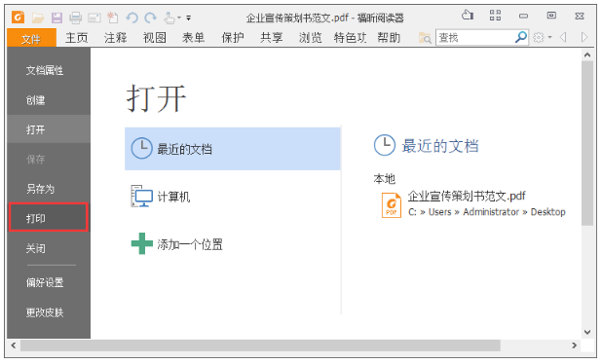Click the vertical scrollbar down arrow
602x364 pixels.
586,332
